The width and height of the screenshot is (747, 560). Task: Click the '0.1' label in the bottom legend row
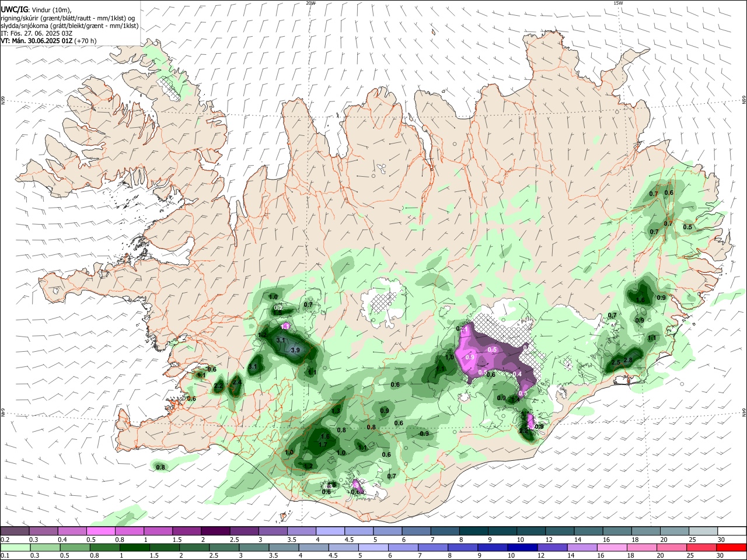(4, 555)
